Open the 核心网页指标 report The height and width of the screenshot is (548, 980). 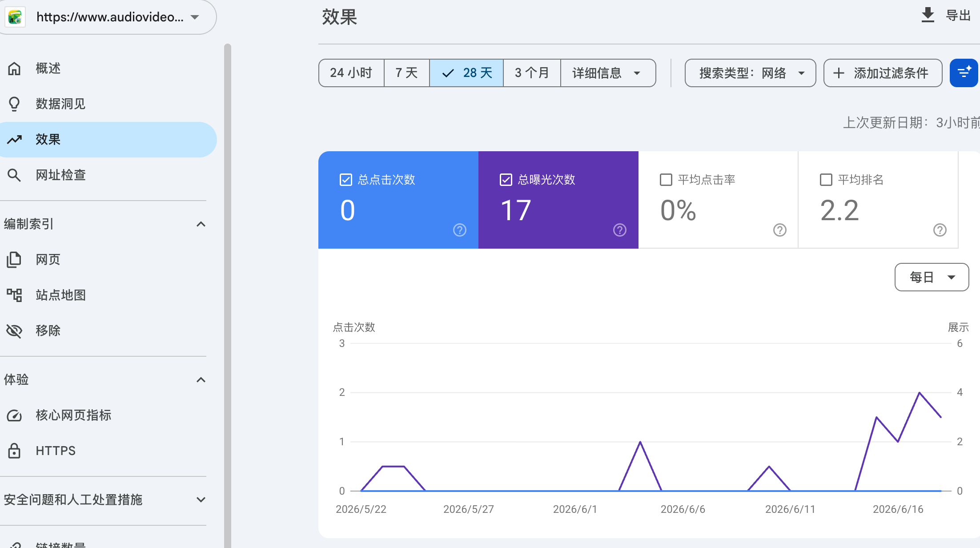point(108,415)
